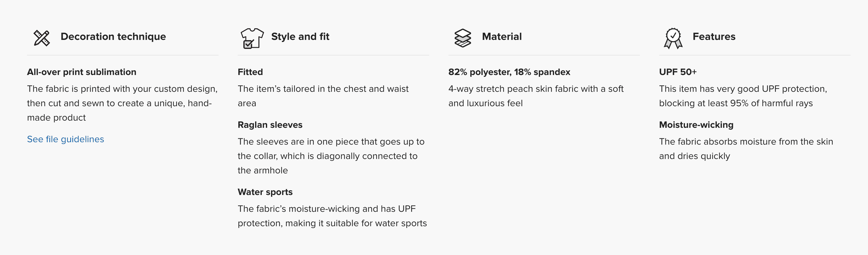Click the UPF 50+ subheading
This screenshot has width=868, height=255.
(x=678, y=72)
